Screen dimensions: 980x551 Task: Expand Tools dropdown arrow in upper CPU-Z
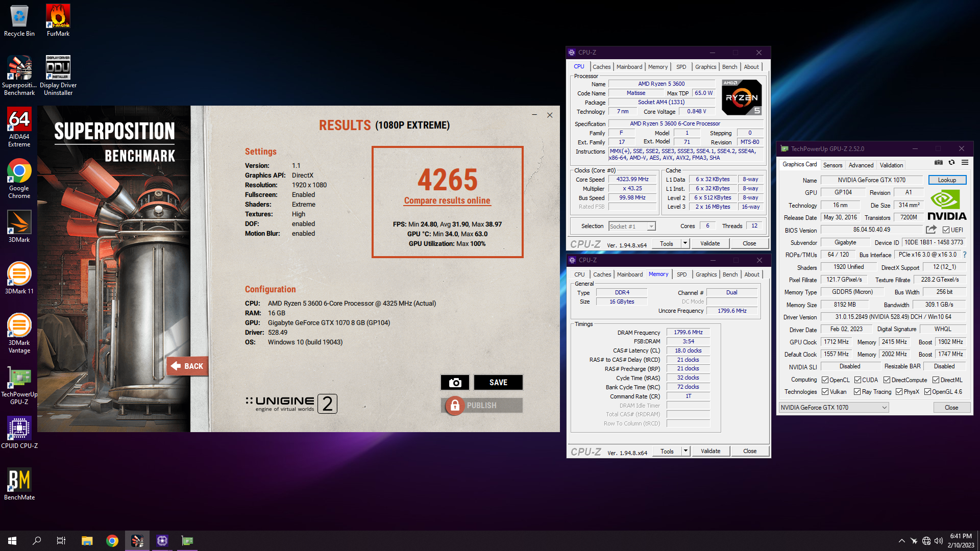tap(685, 243)
